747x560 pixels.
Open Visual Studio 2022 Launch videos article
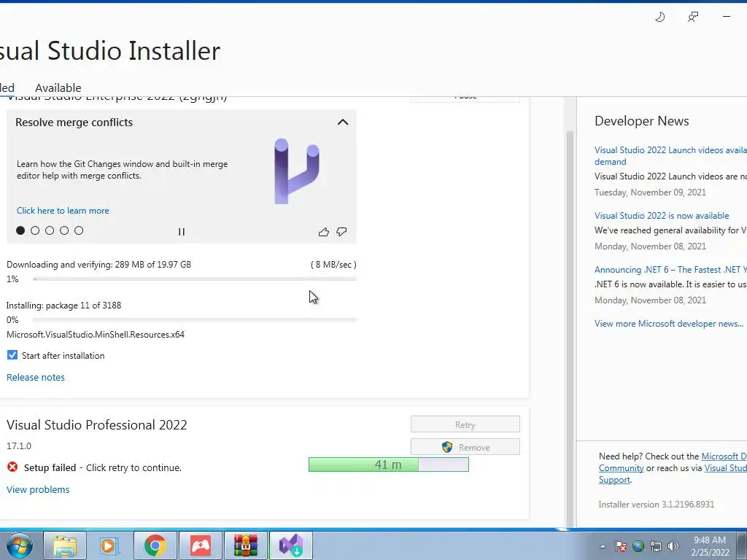(x=671, y=156)
